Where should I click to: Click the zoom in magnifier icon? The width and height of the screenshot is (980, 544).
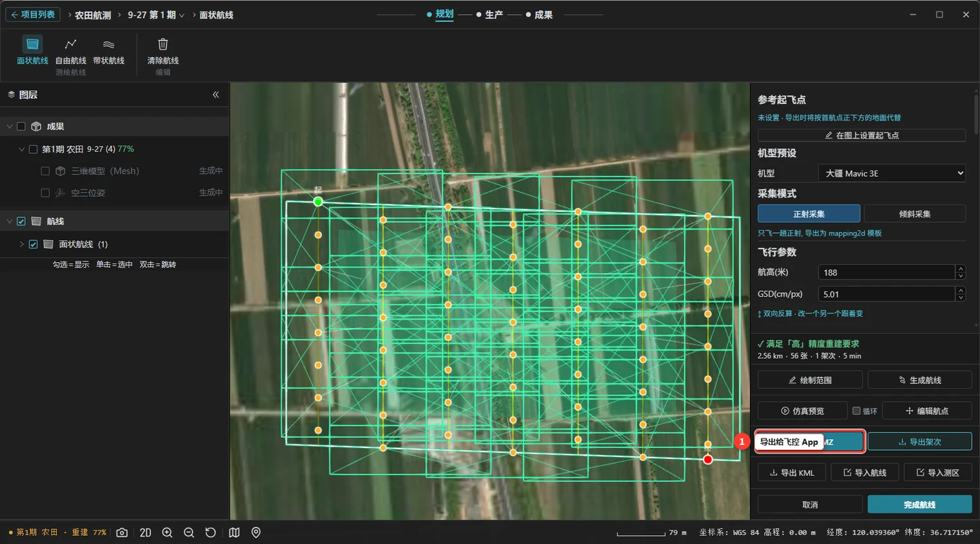tap(167, 532)
